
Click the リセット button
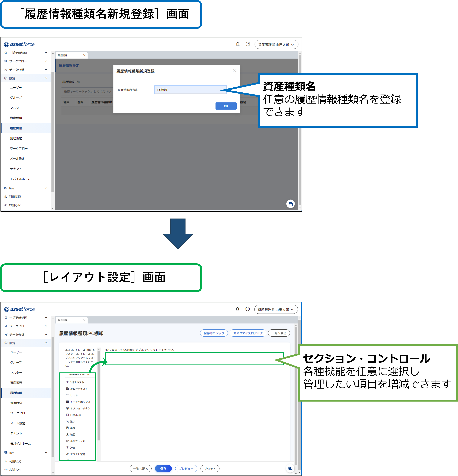click(210, 468)
